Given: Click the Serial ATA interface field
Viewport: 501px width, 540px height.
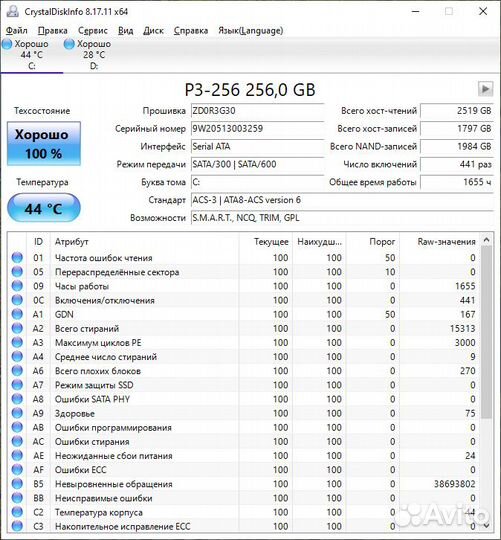Looking at the screenshot, I should click(x=257, y=147).
